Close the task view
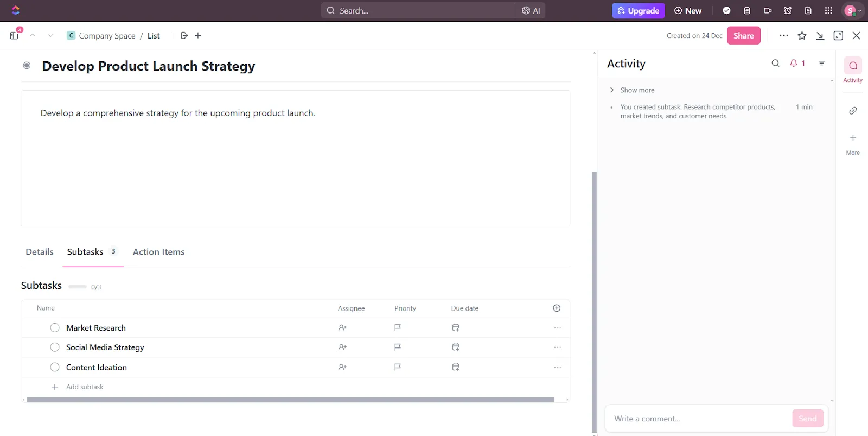868x436 pixels. (857, 36)
